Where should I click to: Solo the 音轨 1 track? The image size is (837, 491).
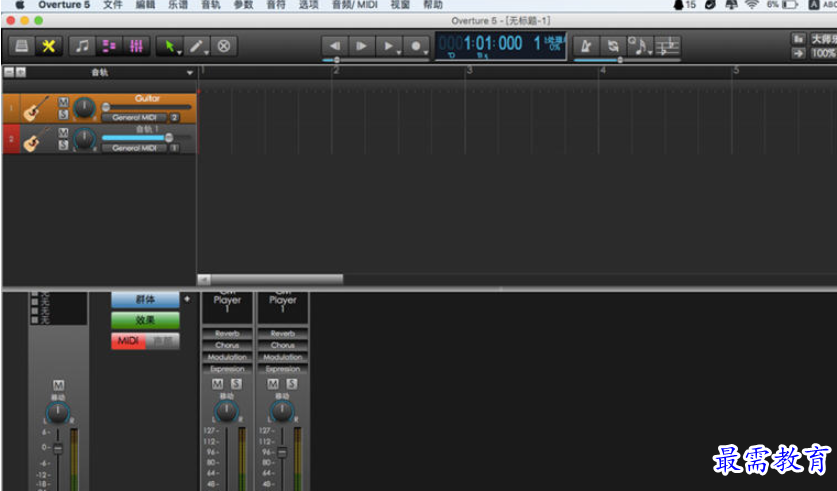[x=63, y=145]
